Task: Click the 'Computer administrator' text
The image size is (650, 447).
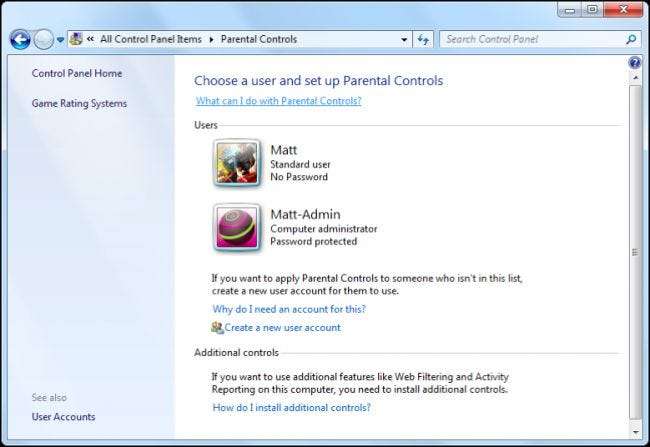Action: 324,228
